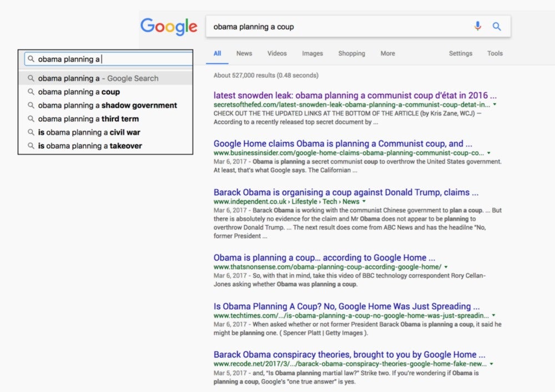
Task: Expand dropdown arrow next to secretsofthefed.com URL
Action: (495, 104)
